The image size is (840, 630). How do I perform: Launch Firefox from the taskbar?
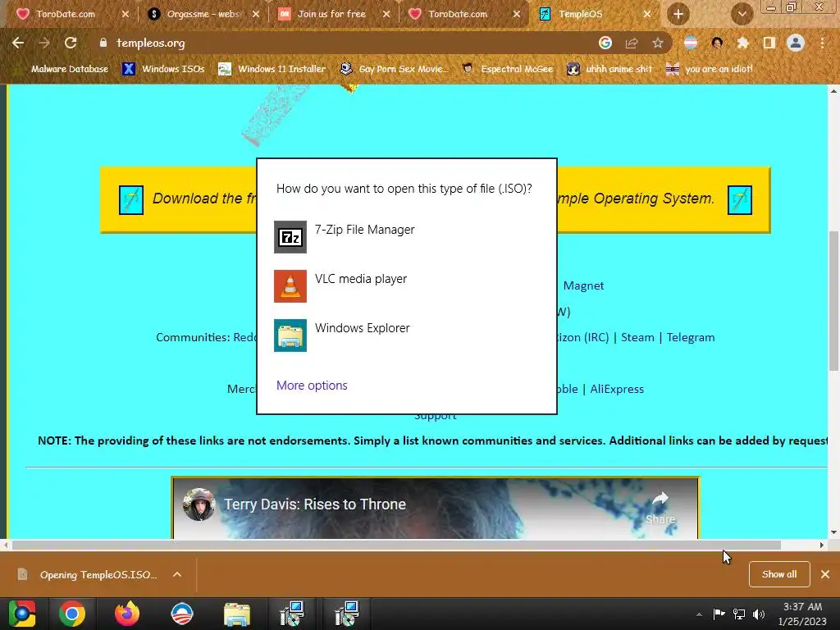click(x=127, y=614)
